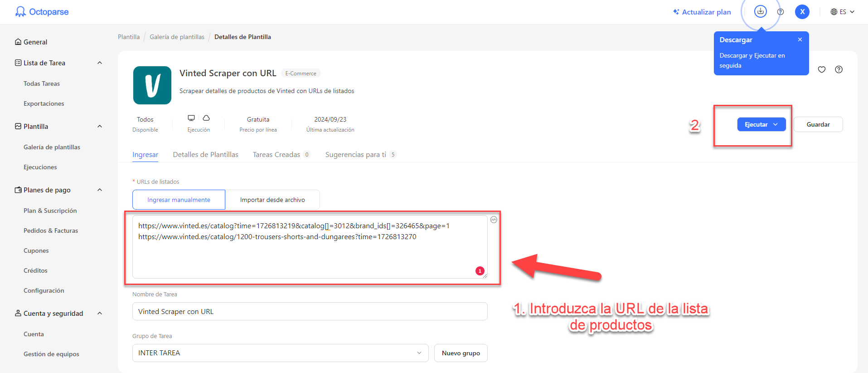Open Ejecuciones in sidebar
Viewport: 868px width, 373px height.
(x=40, y=167)
